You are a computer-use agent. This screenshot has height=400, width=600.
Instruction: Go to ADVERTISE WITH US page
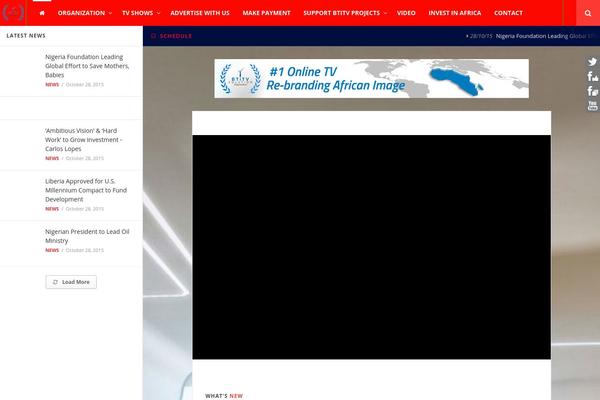pyautogui.click(x=200, y=13)
